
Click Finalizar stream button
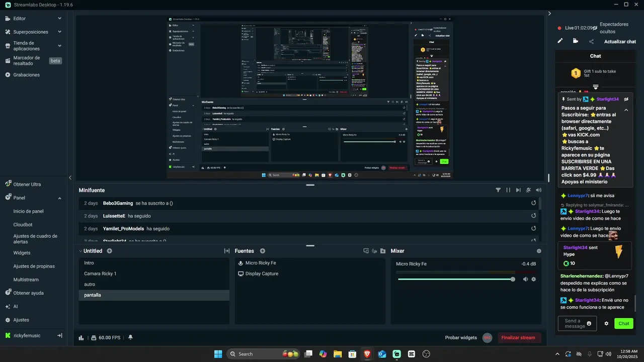click(x=518, y=337)
